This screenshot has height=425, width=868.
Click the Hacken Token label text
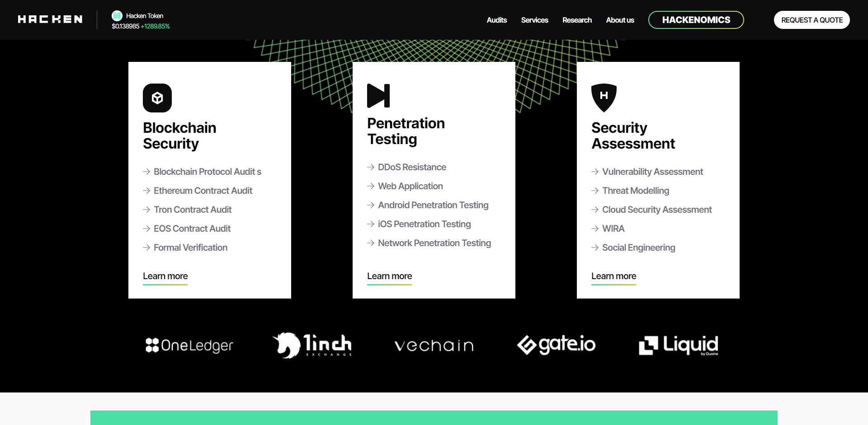[145, 16]
